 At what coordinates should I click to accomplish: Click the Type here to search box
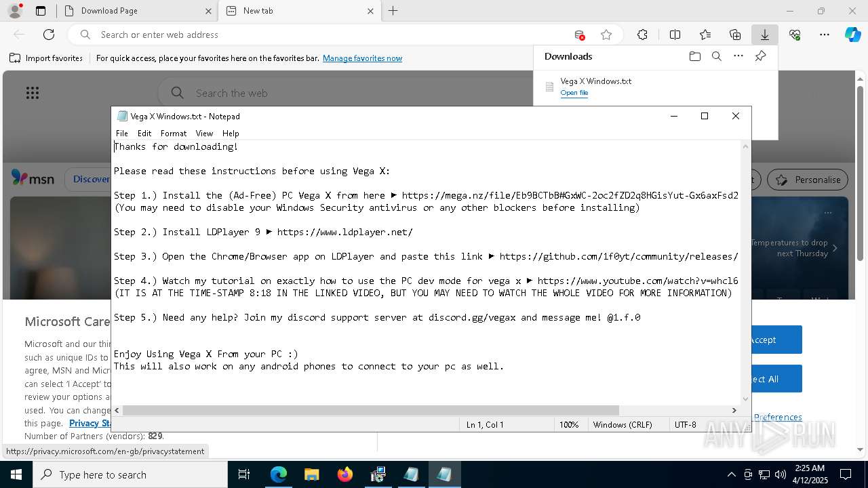coord(130,474)
